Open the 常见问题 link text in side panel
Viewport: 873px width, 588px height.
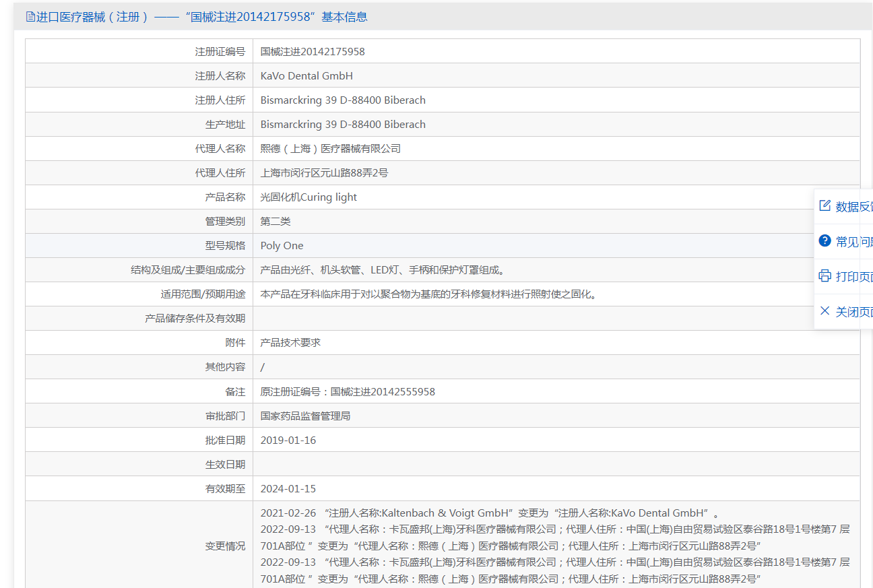pos(854,242)
